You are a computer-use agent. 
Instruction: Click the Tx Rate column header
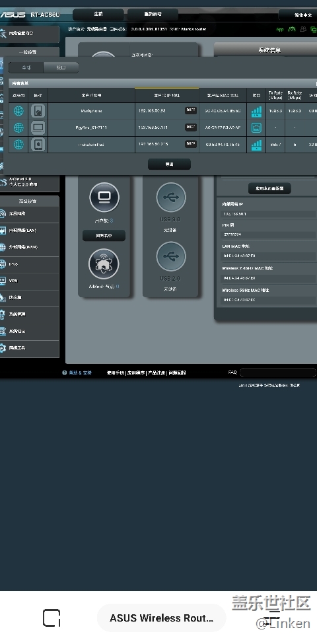pyautogui.click(x=275, y=95)
